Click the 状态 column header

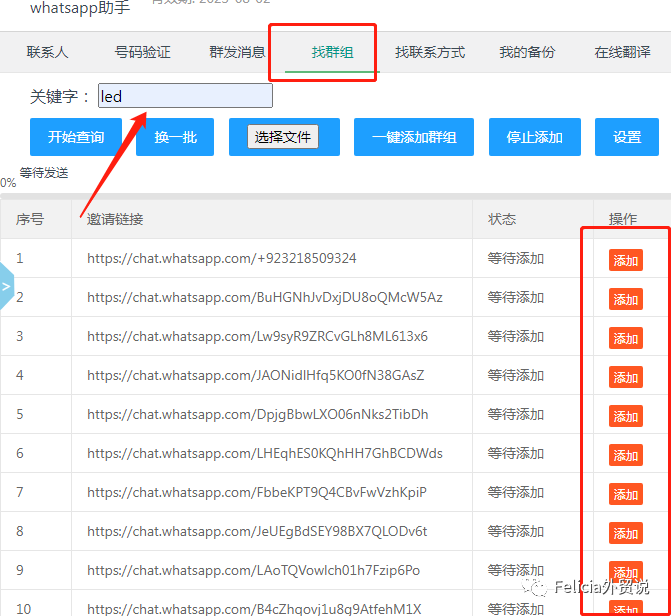[502, 219]
